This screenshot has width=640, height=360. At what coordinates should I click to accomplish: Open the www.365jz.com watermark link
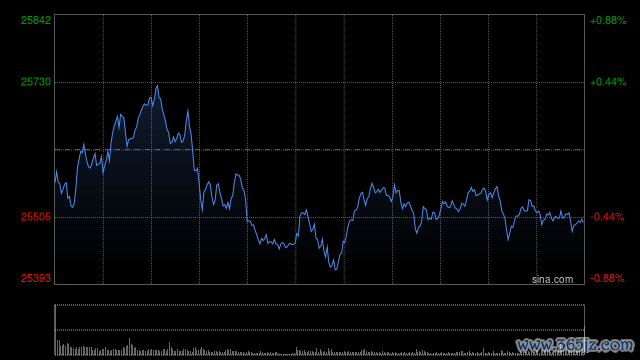(x=575, y=345)
